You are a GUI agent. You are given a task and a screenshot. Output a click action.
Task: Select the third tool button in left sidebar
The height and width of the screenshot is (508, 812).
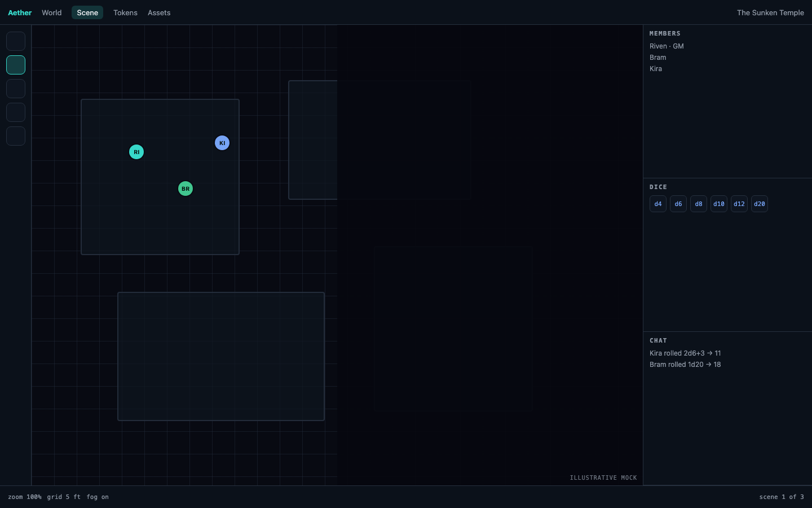(16, 89)
